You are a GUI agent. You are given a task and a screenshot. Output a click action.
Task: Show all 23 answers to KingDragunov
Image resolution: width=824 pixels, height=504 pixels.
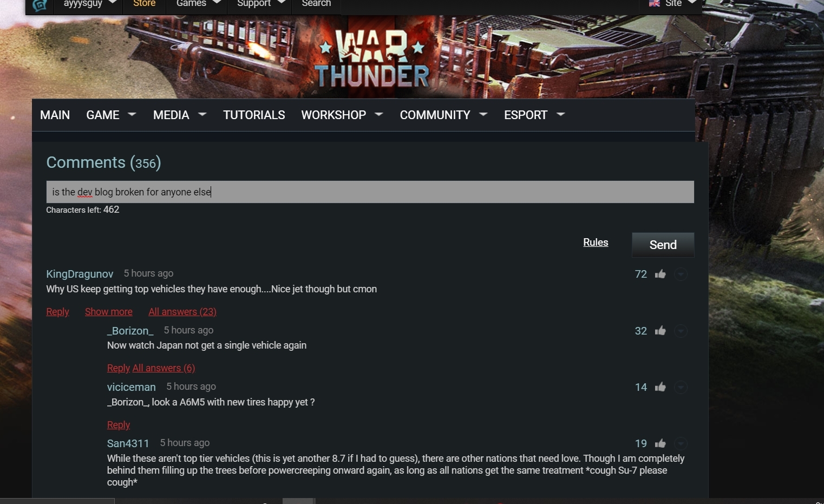(x=182, y=312)
